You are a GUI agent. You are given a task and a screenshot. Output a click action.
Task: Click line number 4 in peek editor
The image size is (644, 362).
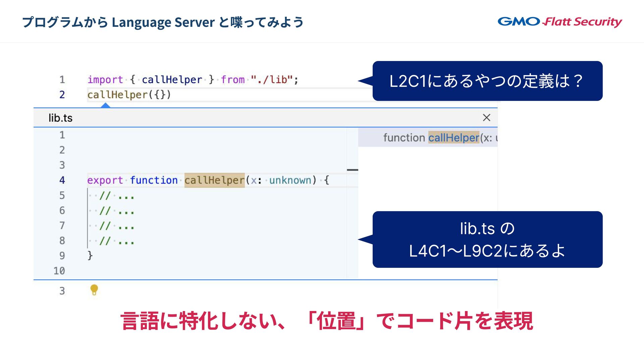pyautogui.click(x=62, y=180)
